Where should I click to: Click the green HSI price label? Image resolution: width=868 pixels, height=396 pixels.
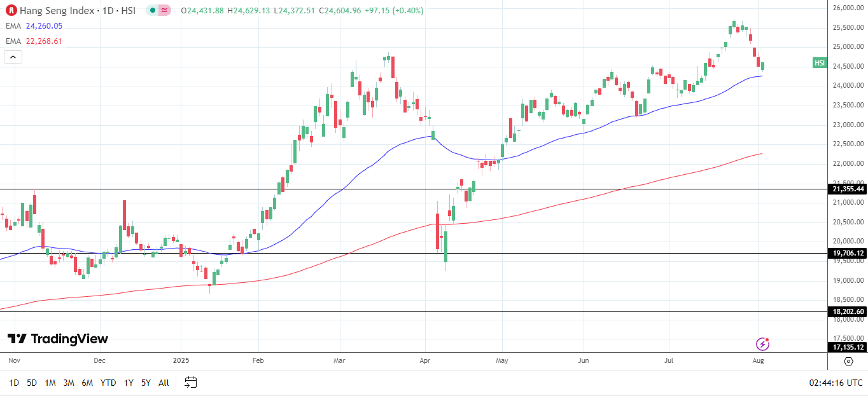820,63
